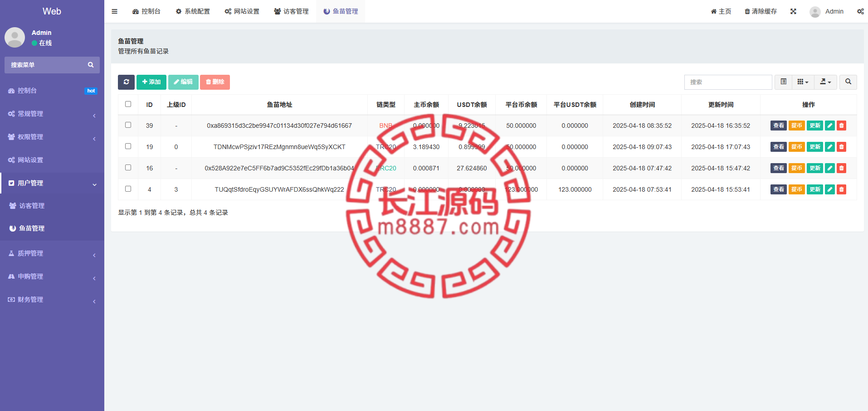This screenshot has width=868, height=411.
Task: Expand the 申购管理 sidebar menu
Action: [x=52, y=276]
